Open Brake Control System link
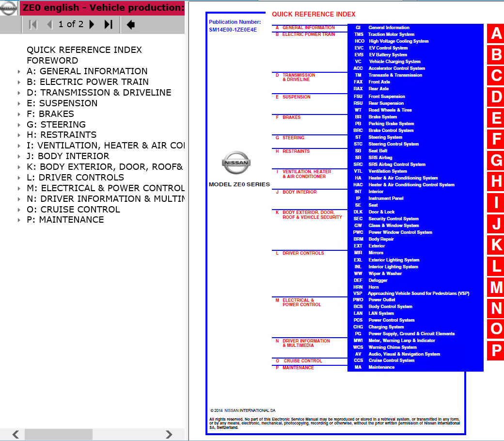504x441 pixels. pos(391,131)
